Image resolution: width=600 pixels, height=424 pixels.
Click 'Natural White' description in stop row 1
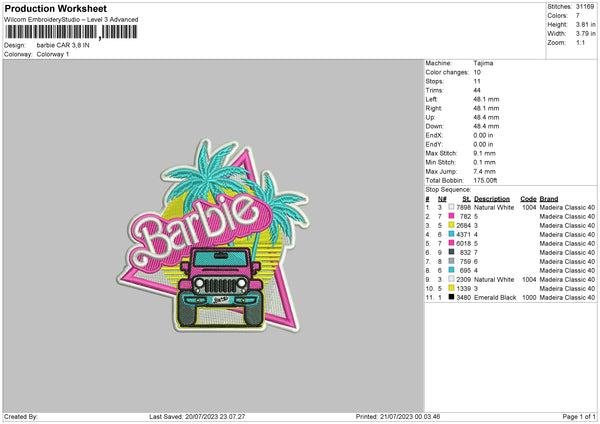[x=494, y=207]
